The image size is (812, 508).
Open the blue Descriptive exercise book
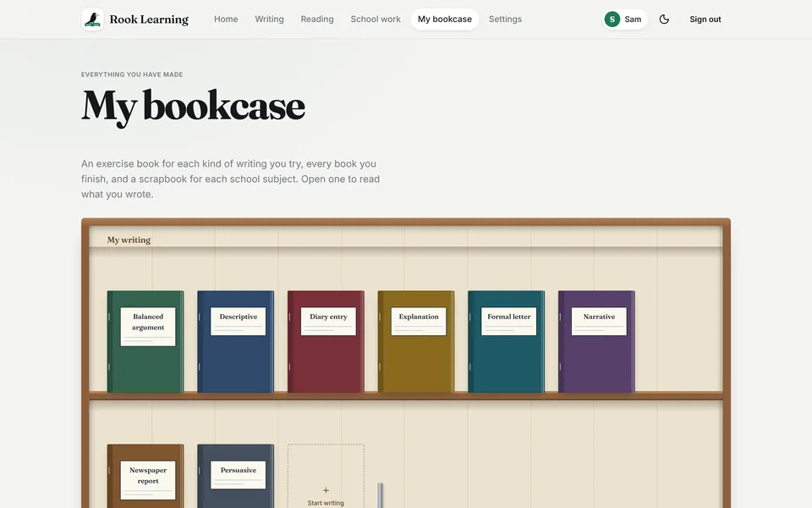point(236,341)
